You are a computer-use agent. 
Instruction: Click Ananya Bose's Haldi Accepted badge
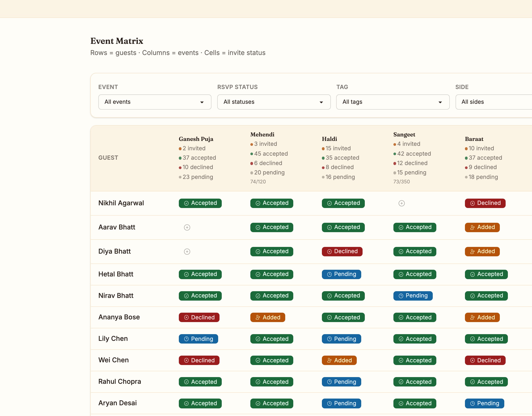click(x=343, y=317)
